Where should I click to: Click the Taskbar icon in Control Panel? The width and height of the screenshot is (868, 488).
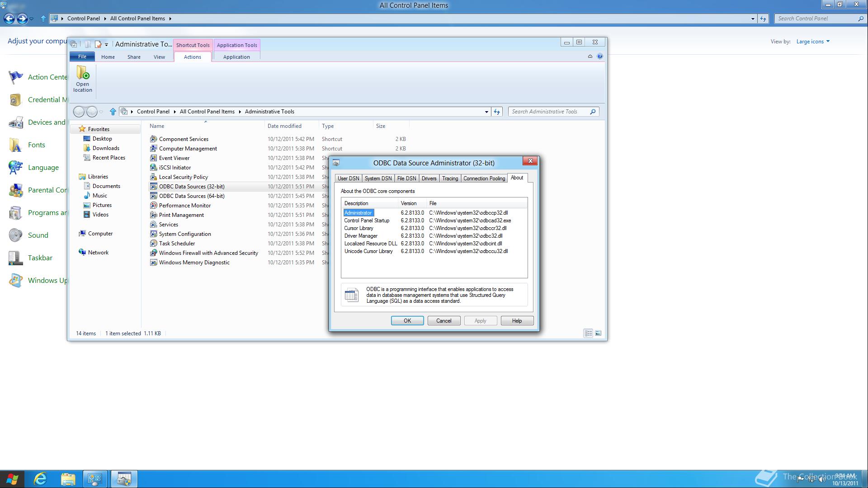tap(16, 258)
